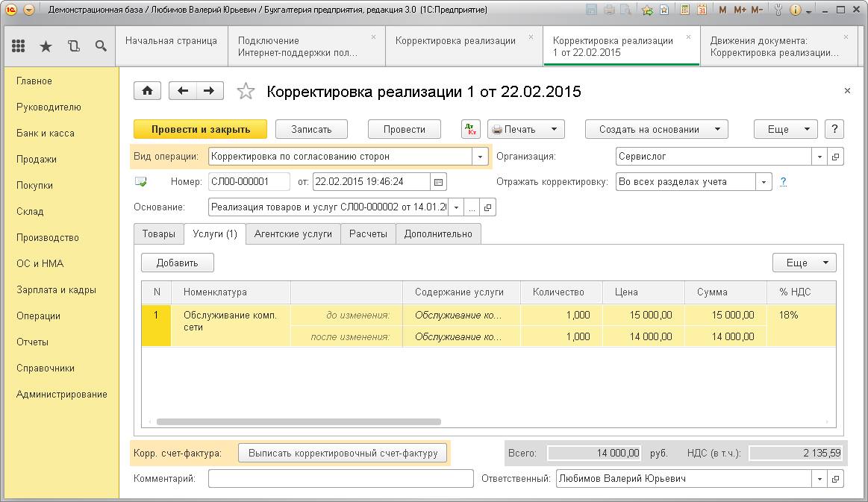The height and width of the screenshot is (502, 868).
Task: Switch to Дополнительно tab
Action: [x=438, y=233]
